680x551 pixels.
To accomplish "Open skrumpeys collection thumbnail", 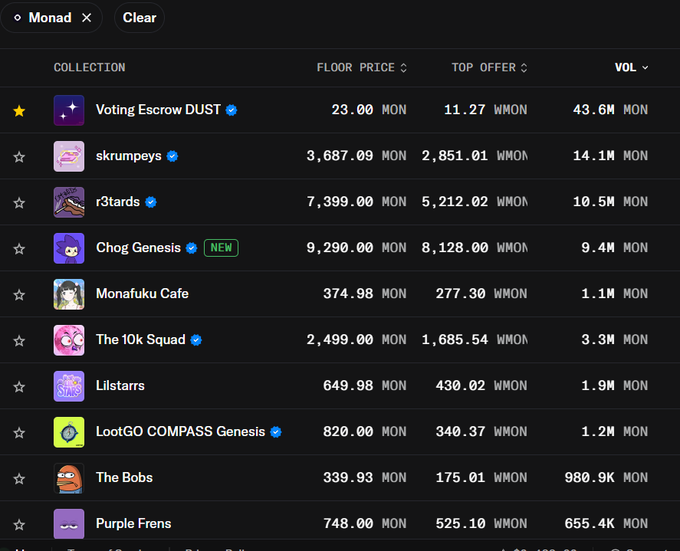I will point(69,156).
